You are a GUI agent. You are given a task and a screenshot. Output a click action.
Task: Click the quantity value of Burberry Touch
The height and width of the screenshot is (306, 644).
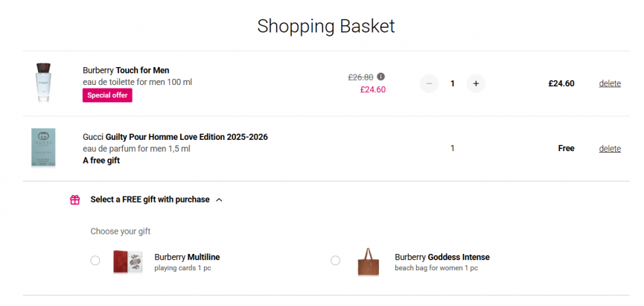(x=453, y=83)
